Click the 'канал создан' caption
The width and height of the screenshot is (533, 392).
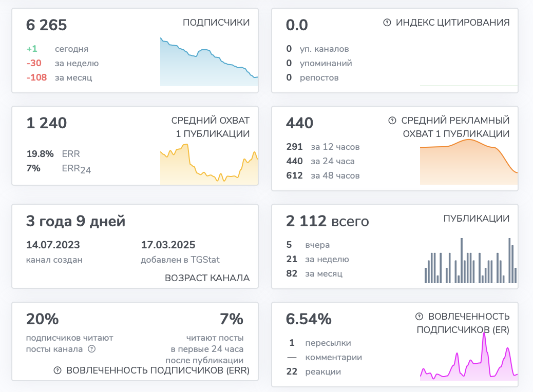(x=54, y=260)
